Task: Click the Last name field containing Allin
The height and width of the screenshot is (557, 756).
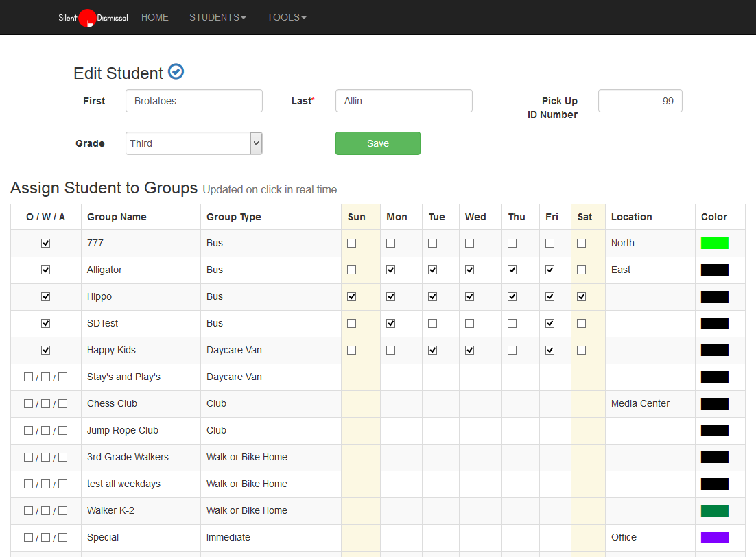Action: 403,101
